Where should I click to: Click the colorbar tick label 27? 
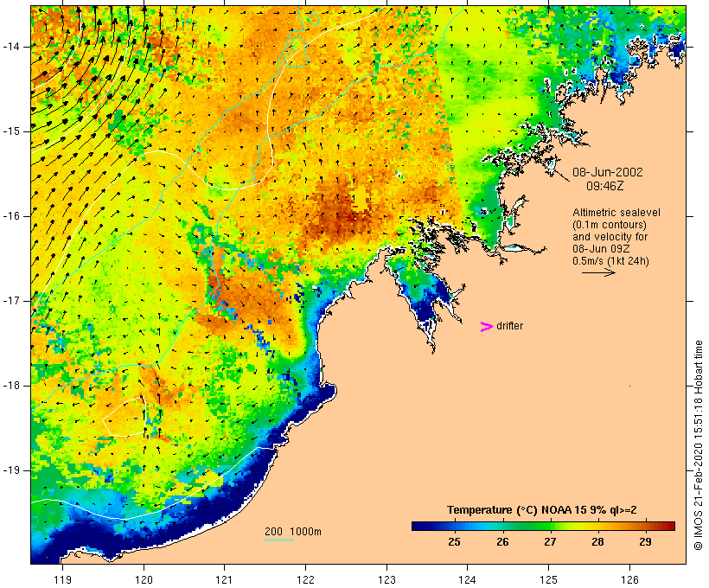pos(550,541)
